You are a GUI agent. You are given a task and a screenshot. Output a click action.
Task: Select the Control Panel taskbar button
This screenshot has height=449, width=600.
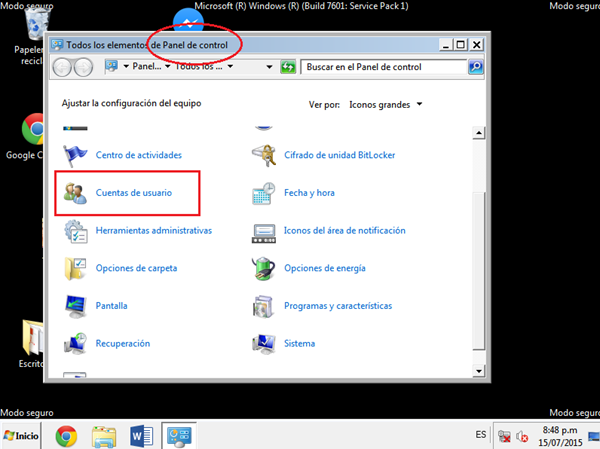[179, 435]
